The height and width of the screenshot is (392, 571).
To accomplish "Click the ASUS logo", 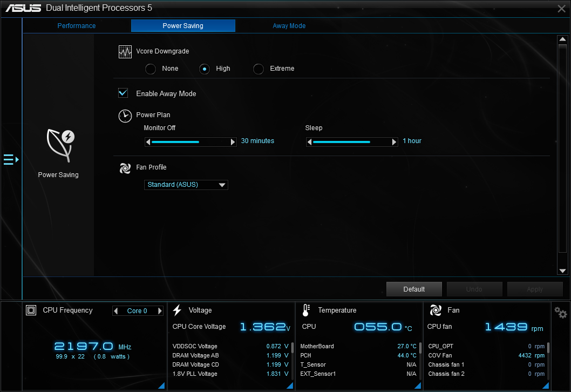I will (23, 8).
